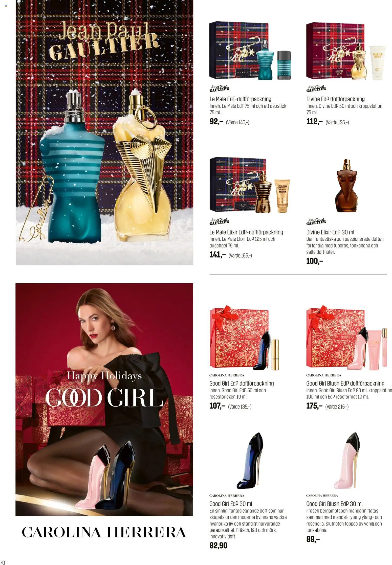Select the dark blue Good Girl stiletto bottle
The height and width of the screenshot is (565, 392).
coord(250,460)
